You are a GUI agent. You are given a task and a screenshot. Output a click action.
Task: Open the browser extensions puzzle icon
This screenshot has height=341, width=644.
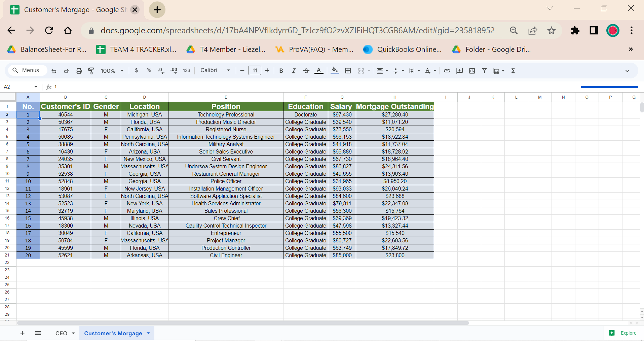(x=575, y=31)
